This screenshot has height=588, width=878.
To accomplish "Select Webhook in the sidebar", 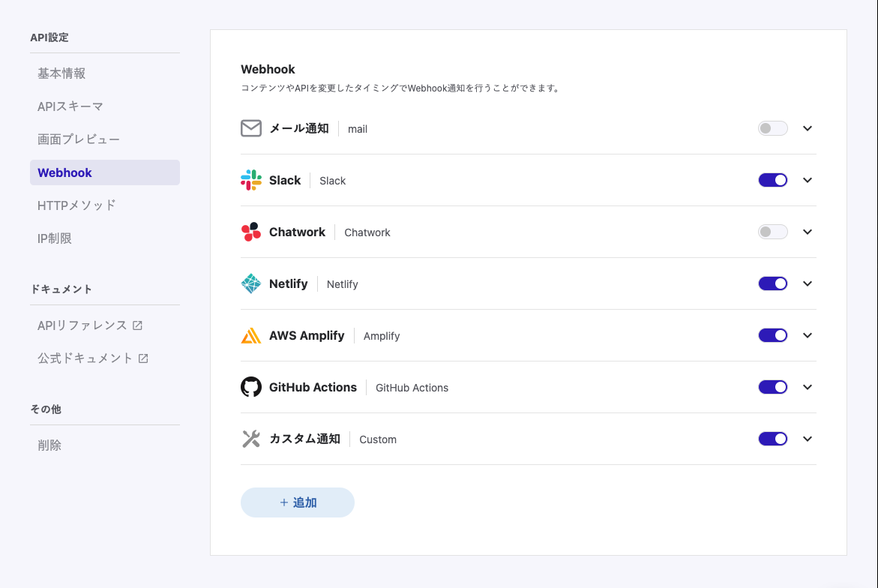I will [105, 172].
